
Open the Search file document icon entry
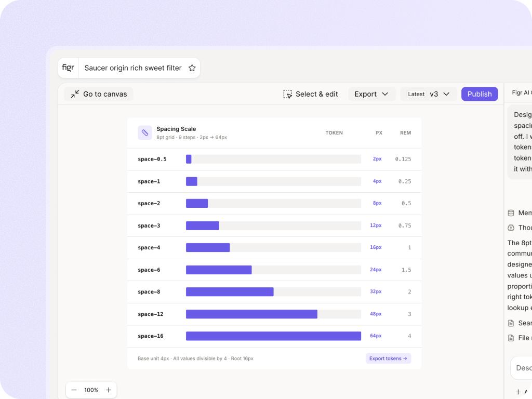tap(511, 323)
